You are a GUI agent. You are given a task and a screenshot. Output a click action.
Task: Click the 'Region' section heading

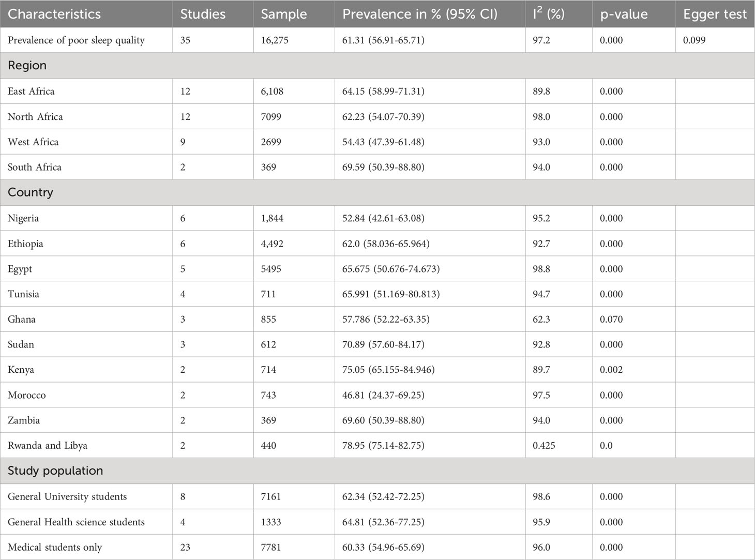[x=27, y=66]
